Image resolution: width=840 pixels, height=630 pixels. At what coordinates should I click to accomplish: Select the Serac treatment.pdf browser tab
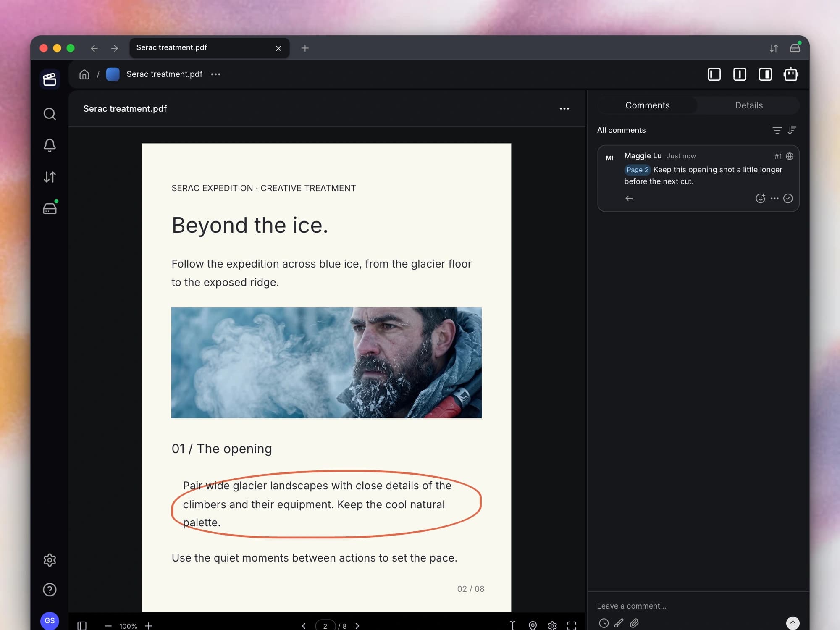(x=209, y=48)
